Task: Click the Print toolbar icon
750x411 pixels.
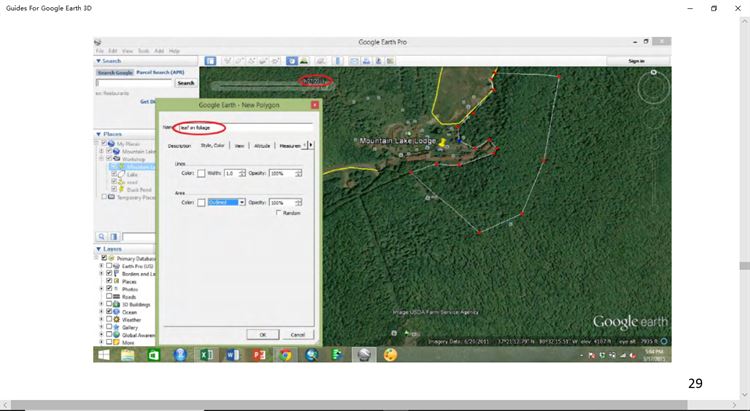Action: (366, 61)
